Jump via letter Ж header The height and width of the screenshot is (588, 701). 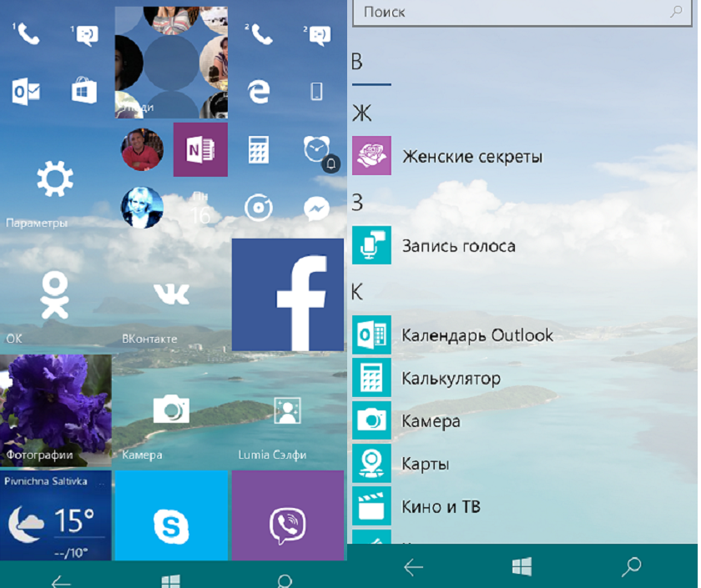click(x=361, y=113)
